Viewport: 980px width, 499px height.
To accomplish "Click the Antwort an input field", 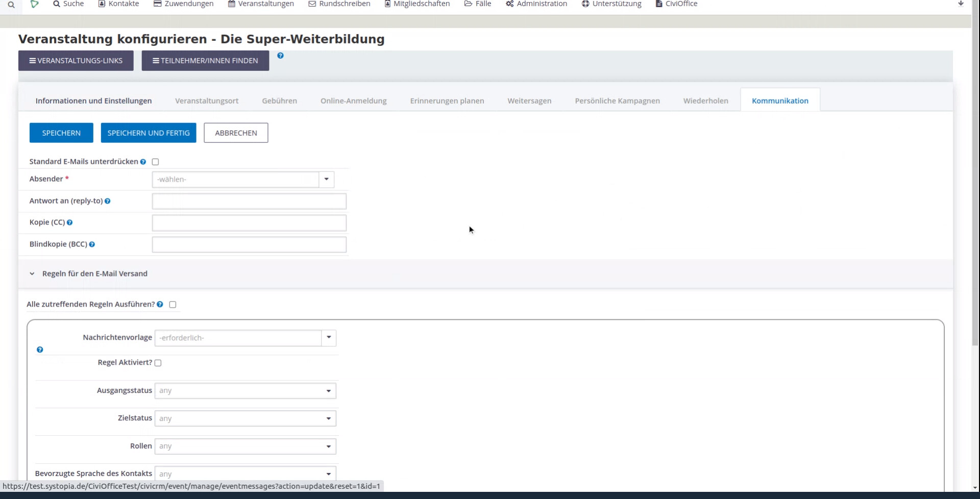I will click(x=249, y=201).
